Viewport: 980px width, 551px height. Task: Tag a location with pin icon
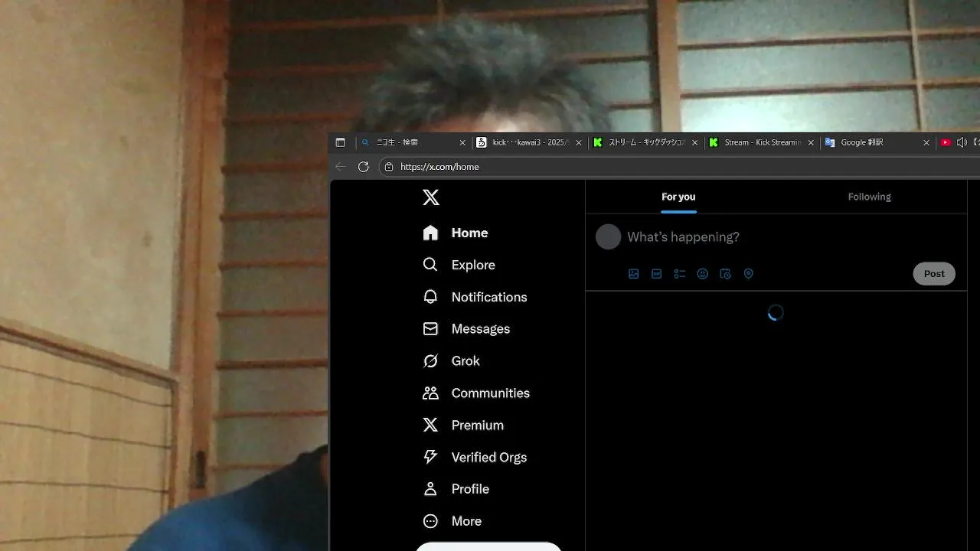click(749, 274)
